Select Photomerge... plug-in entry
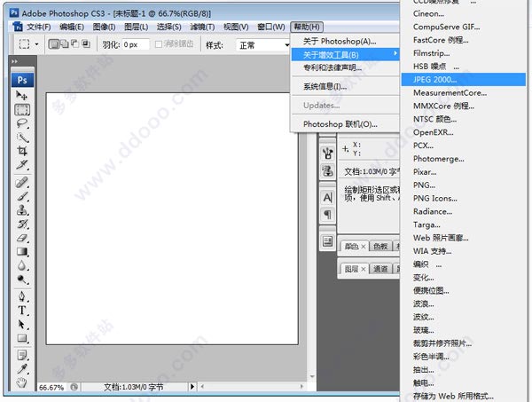This screenshot has width=532, height=402. point(464,159)
